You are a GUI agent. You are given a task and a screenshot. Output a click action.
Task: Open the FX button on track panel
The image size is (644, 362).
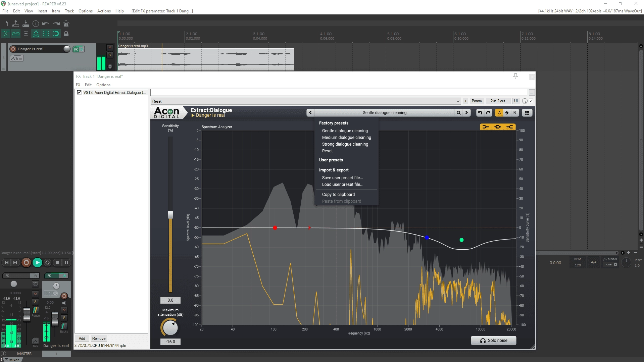point(76,49)
